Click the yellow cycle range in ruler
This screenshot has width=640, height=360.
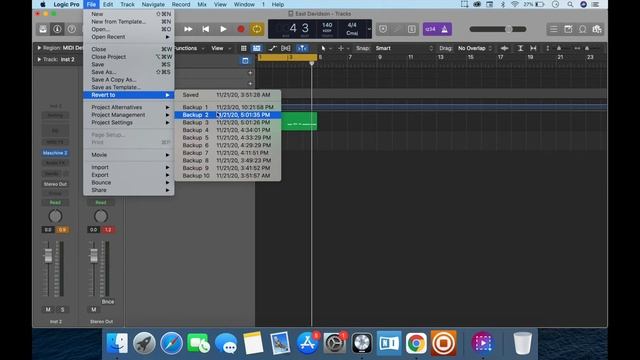287,57
